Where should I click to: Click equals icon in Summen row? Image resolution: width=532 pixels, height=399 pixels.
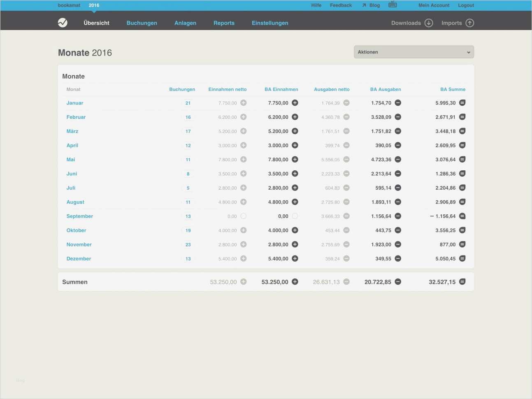point(462,282)
